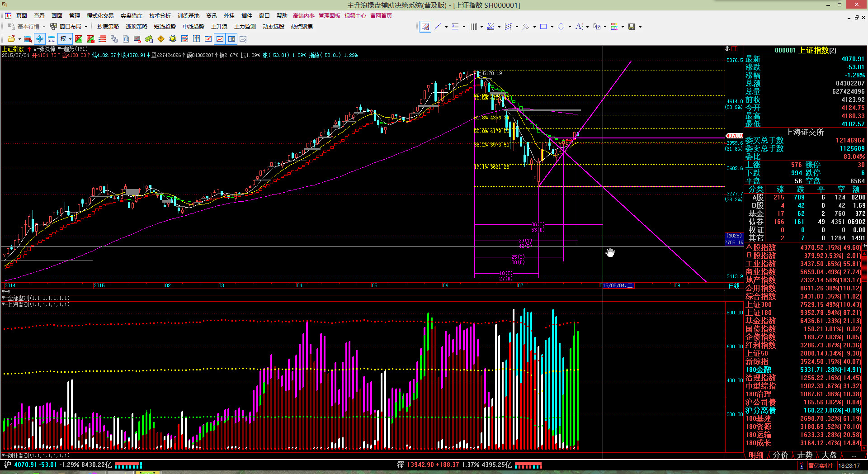Toggle the blue crosshair cursor button

point(40,39)
